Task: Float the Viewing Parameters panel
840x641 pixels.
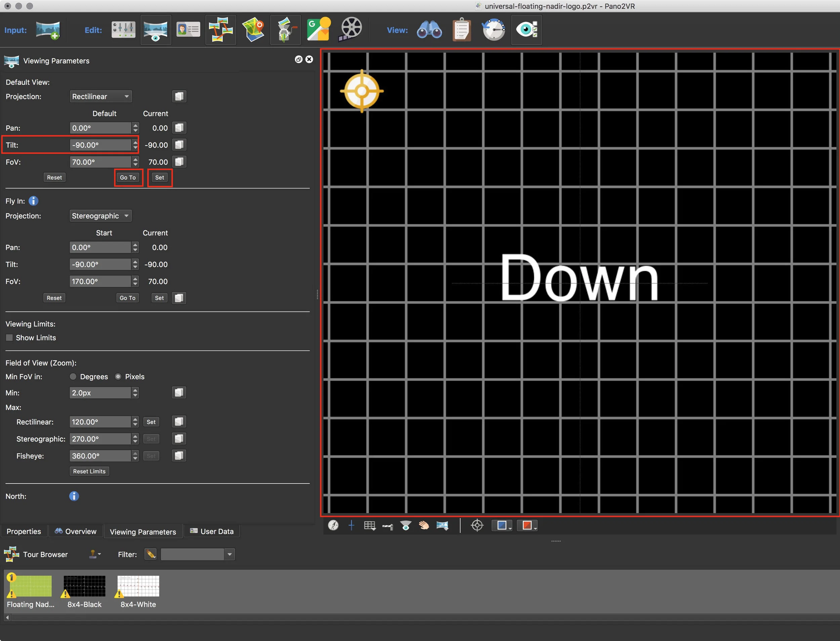Action: click(299, 59)
